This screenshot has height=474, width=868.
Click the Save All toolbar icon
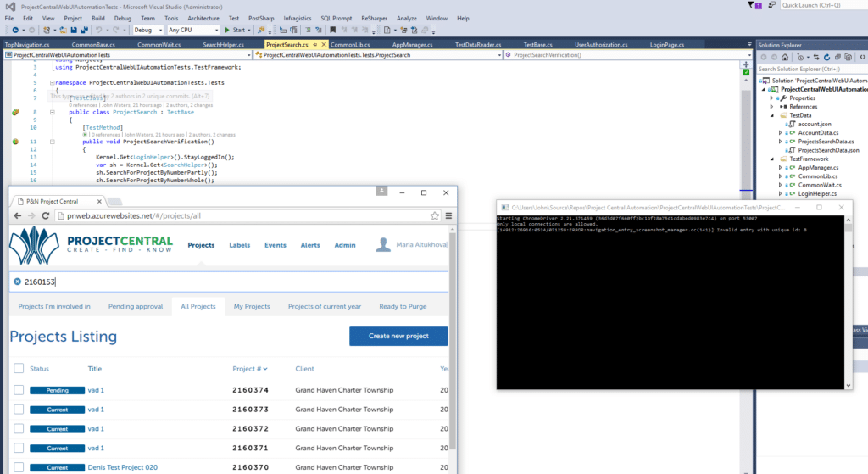click(x=84, y=30)
